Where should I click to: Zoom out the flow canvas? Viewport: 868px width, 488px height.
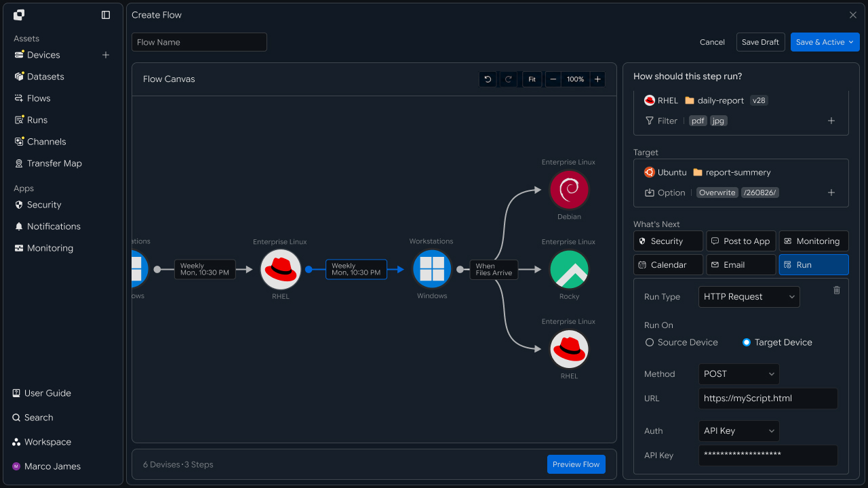553,79
